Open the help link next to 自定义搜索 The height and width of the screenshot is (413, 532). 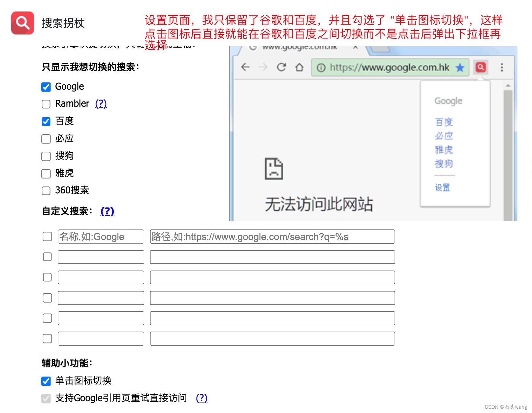click(x=107, y=211)
